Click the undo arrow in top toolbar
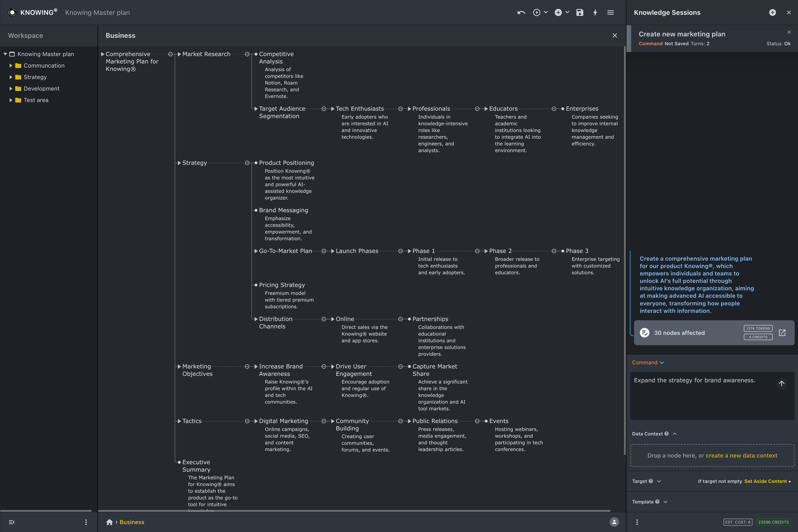Image resolution: width=798 pixels, height=532 pixels. tap(521, 12)
